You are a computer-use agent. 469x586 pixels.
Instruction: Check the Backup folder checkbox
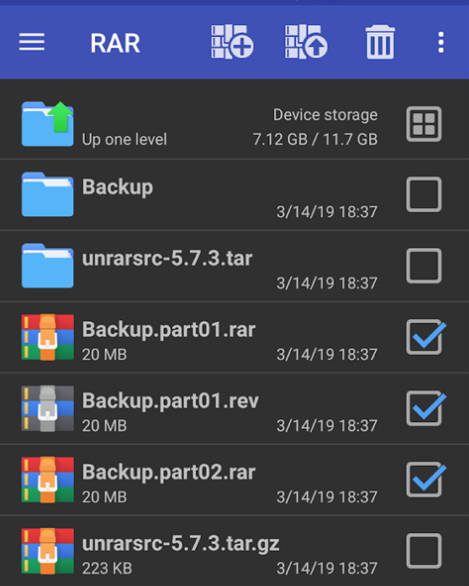coord(424,194)
